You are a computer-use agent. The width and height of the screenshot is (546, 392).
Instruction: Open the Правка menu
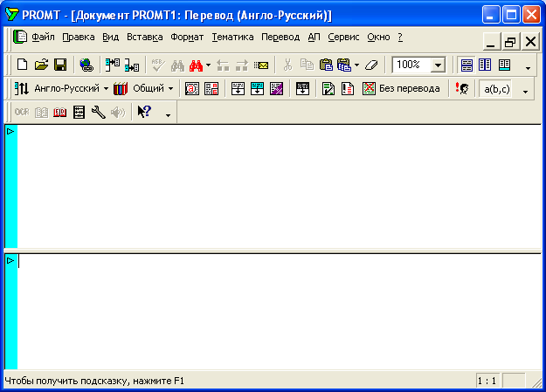[79, 37]
